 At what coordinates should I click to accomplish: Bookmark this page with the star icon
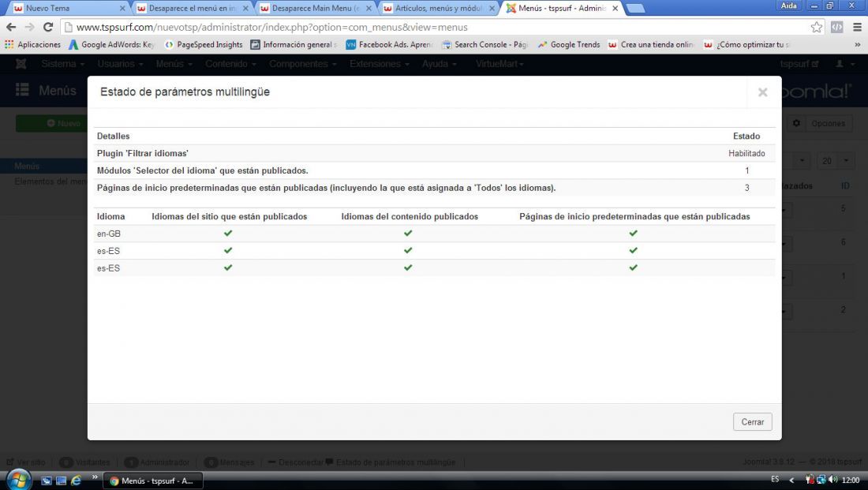816,27
